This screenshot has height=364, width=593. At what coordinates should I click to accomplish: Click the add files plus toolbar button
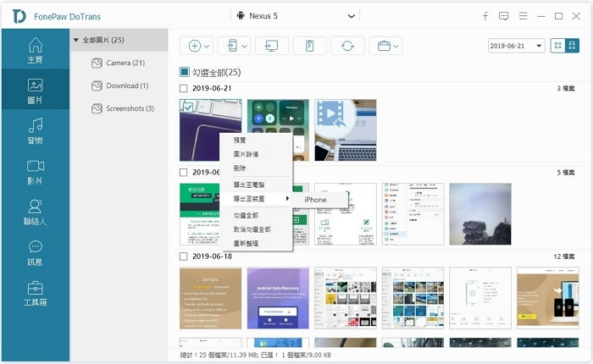click(194, 46)
